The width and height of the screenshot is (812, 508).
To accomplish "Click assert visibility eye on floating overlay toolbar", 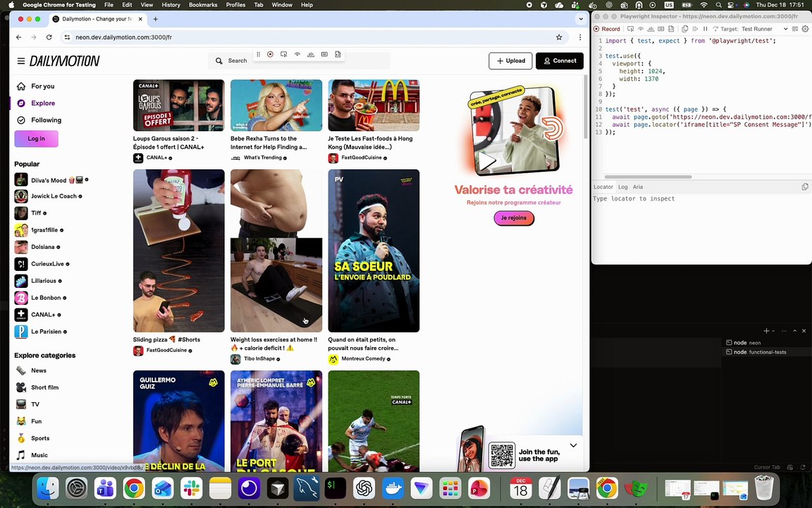I will (x=297, y=54).
